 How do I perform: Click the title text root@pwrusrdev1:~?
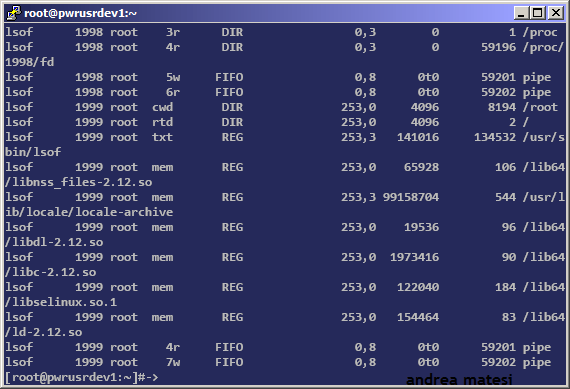80,13
